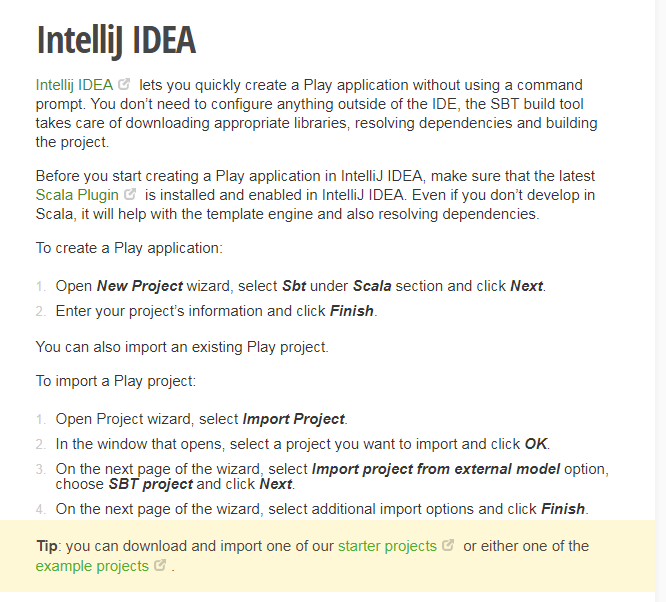Click 'You can also import' sentence

(x=182, y=347)
